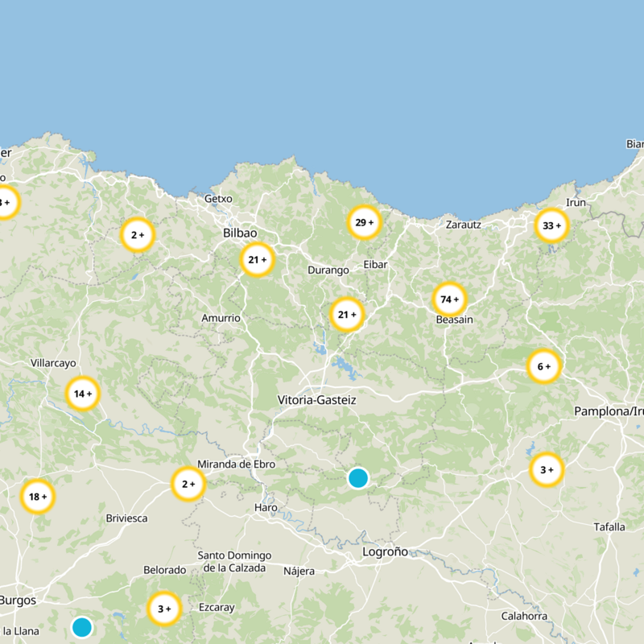Open the 3 + cluster next to Ezcaray

[164, 609]
